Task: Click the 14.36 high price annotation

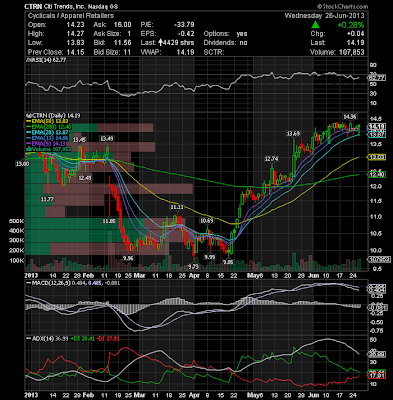Action: pyautogui.click(x=350, y=117)
